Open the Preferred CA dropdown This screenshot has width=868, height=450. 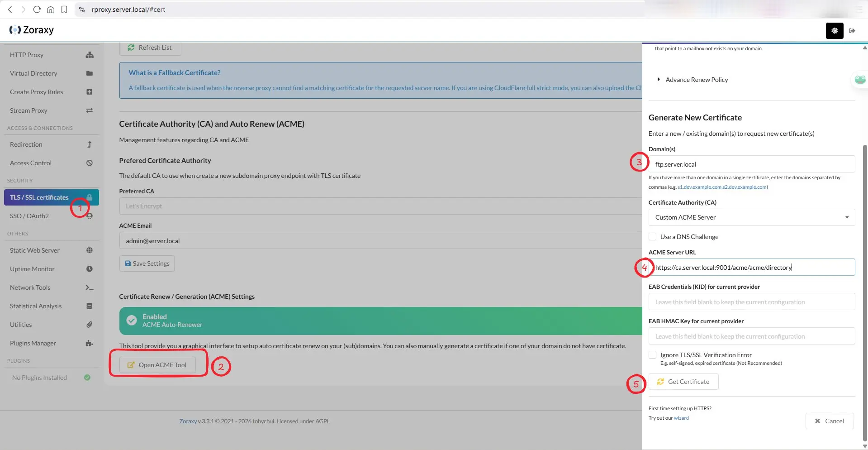380,206
